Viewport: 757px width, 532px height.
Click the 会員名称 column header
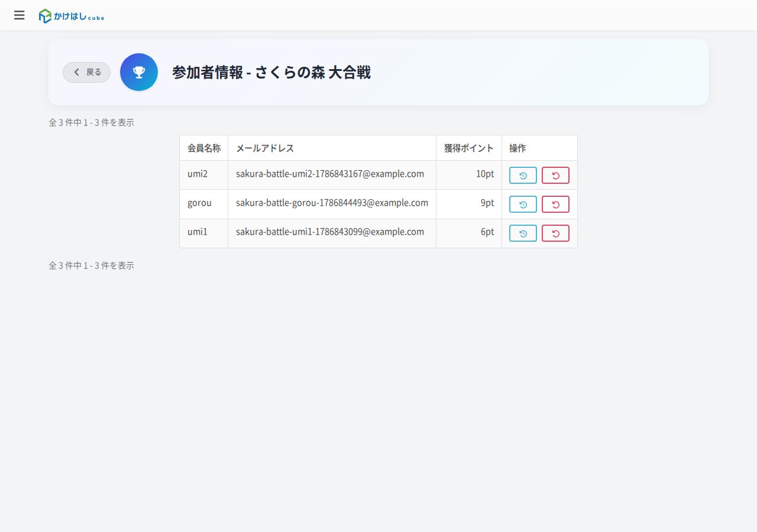click(204, 148)
